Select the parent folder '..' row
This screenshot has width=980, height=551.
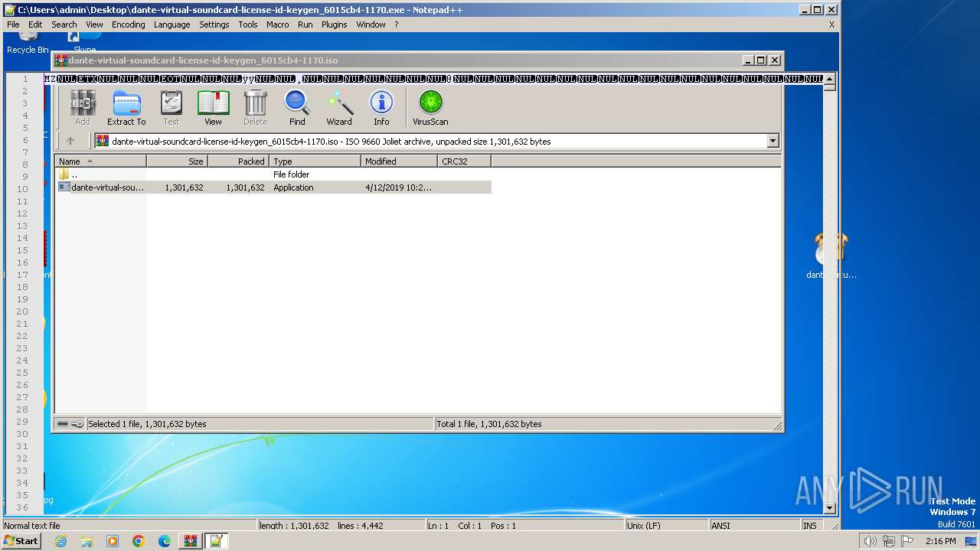pos(273,174)
